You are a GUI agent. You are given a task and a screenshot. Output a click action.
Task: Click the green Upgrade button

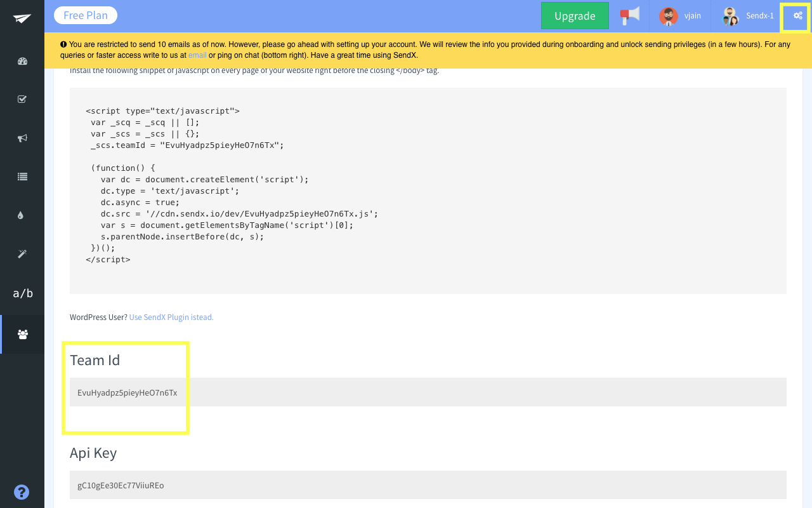575,16
